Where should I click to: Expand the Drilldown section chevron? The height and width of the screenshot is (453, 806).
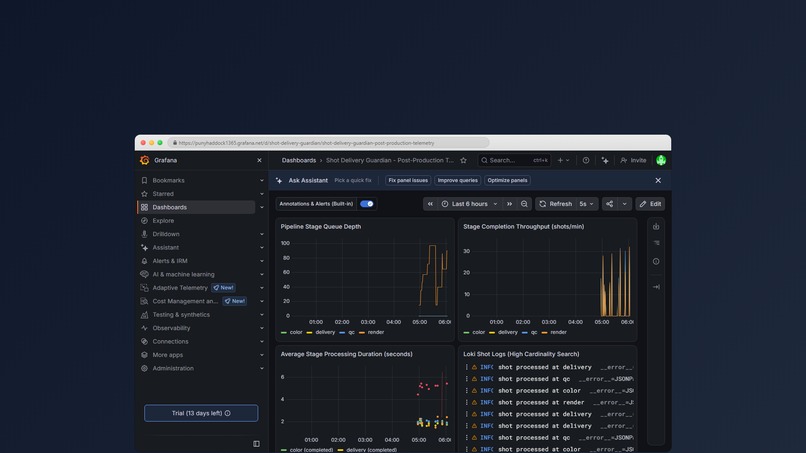(262, 234)
